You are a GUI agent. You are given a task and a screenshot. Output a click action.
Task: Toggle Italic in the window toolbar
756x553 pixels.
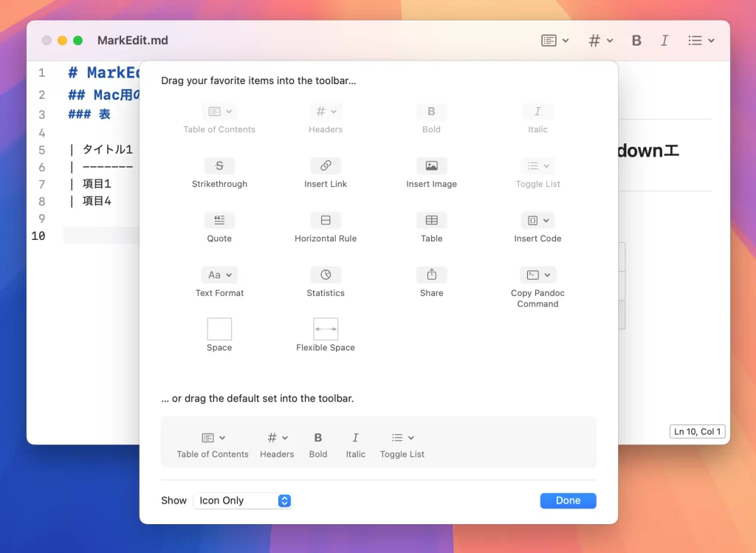pos(664,41)
